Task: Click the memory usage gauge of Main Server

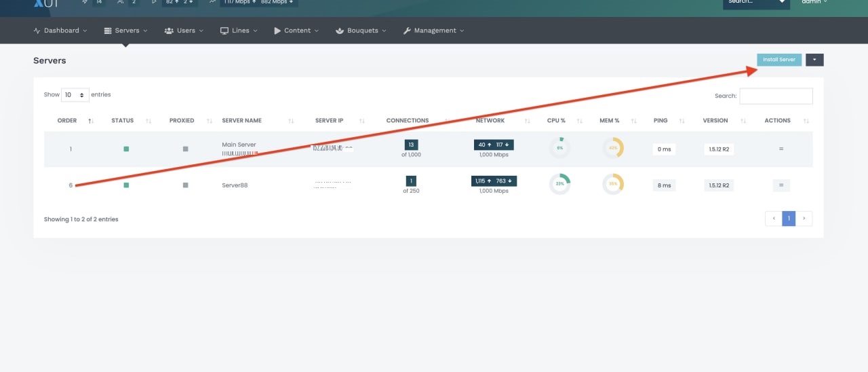Action: coord(613,148)
